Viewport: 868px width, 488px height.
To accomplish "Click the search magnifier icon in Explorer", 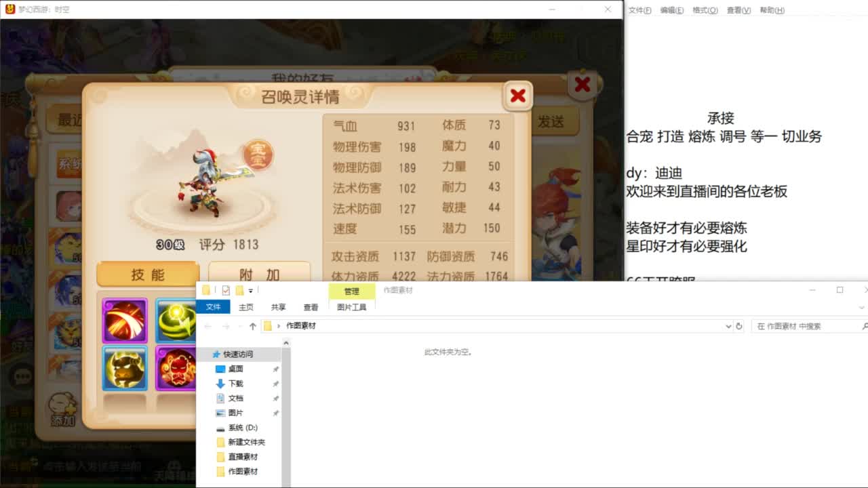I will click(x=865, y=326).
